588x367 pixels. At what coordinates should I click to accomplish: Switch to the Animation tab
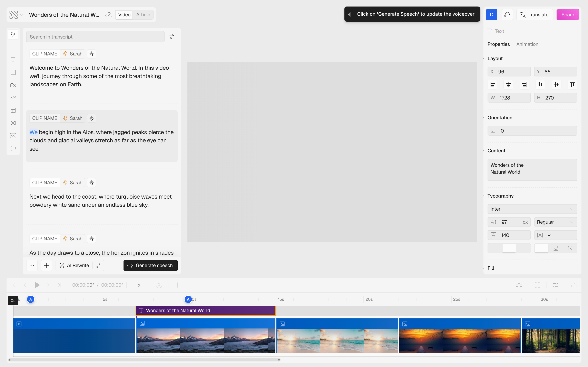527,44
